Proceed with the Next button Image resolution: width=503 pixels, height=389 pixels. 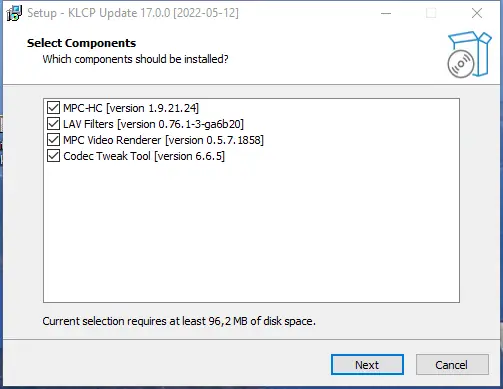pyautogui.click(x=367, y=365)
